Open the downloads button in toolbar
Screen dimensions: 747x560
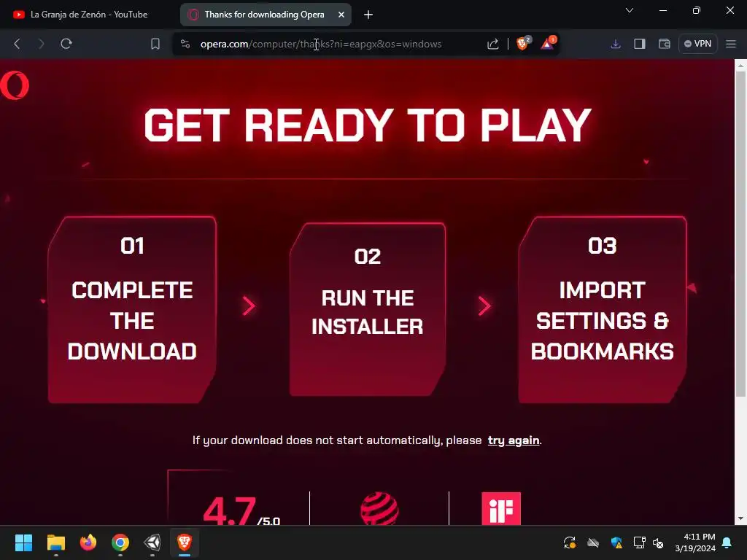tap(616, 44)
